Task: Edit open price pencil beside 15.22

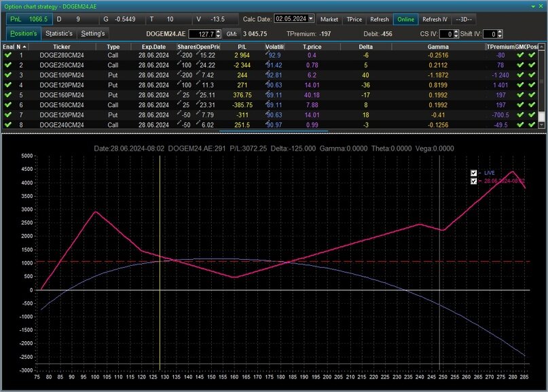Action: coord(198,53)
